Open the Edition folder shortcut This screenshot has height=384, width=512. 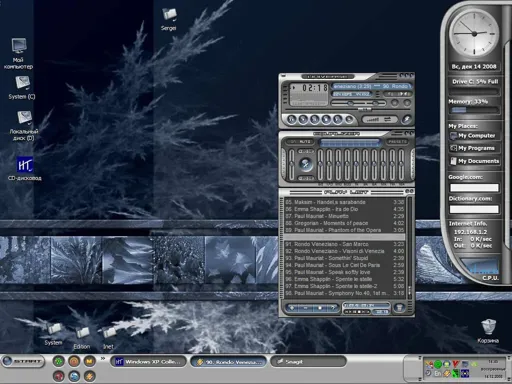[82, 338]
